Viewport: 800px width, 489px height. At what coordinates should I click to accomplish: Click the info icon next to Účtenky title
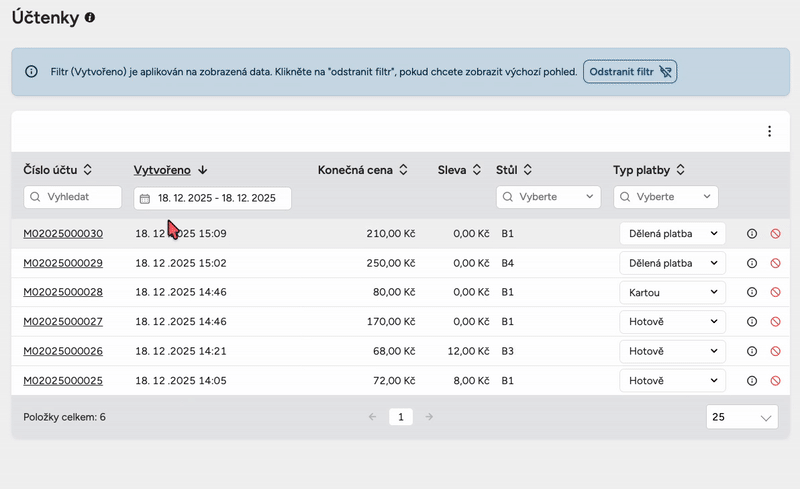(x=91, y=19)
